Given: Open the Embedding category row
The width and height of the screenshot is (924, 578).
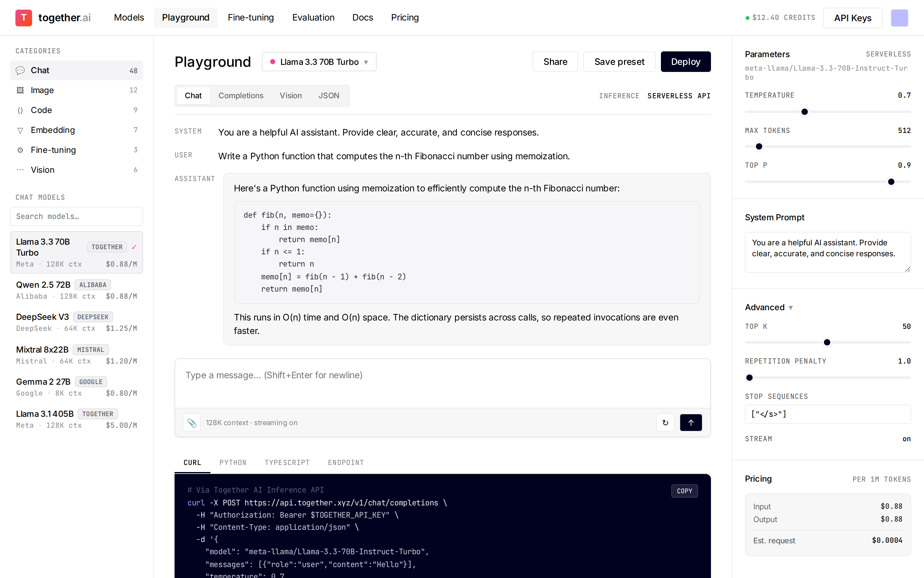Looking at the screenshot, I should (x=77, y=130).
